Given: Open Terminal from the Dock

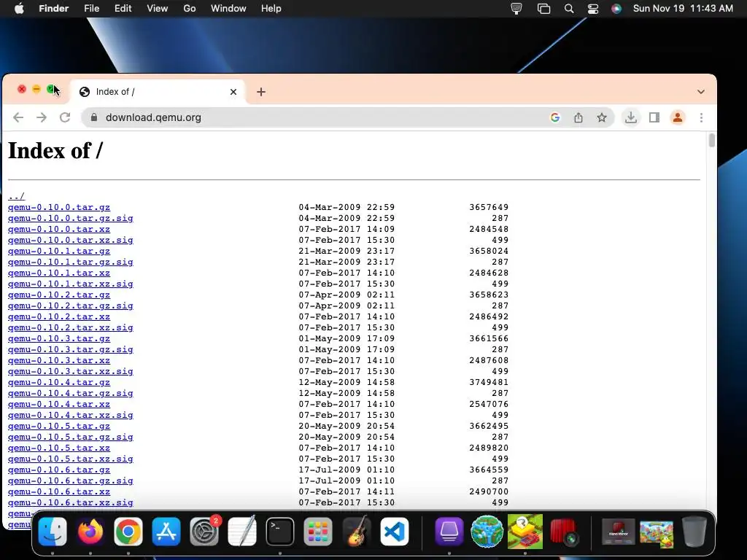Looking at the screenshot, I should pos(280,532).
